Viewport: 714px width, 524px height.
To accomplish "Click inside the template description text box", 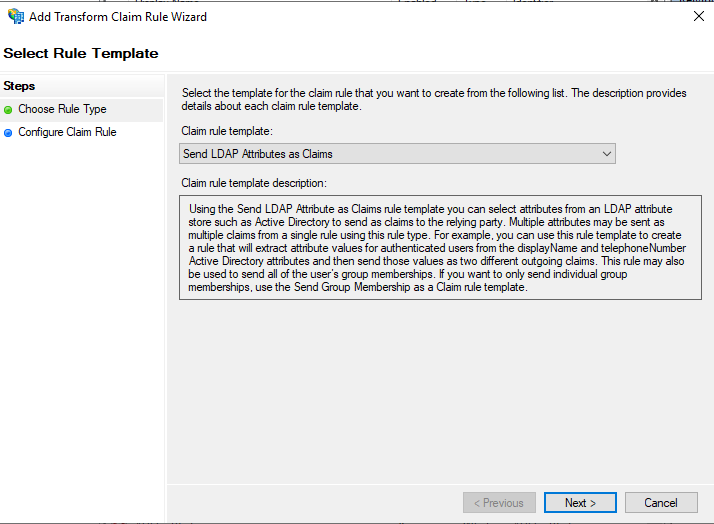I will (x=440, y=248).
